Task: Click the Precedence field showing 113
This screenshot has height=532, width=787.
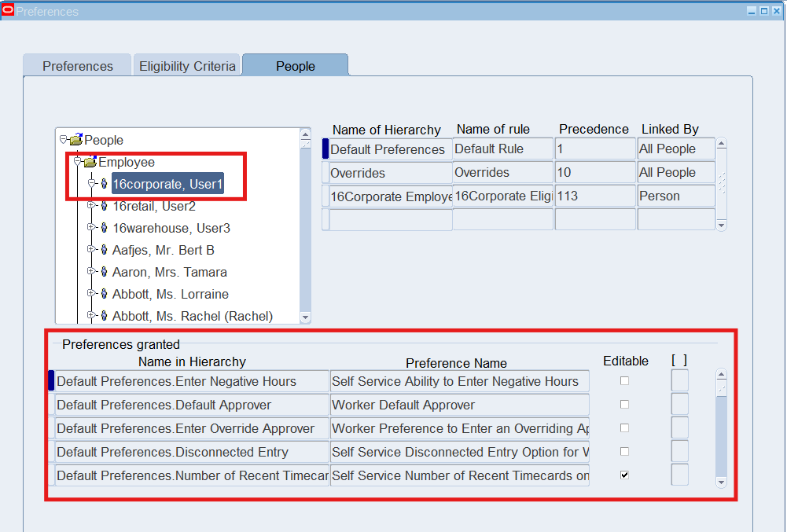Action: point(594,196)
